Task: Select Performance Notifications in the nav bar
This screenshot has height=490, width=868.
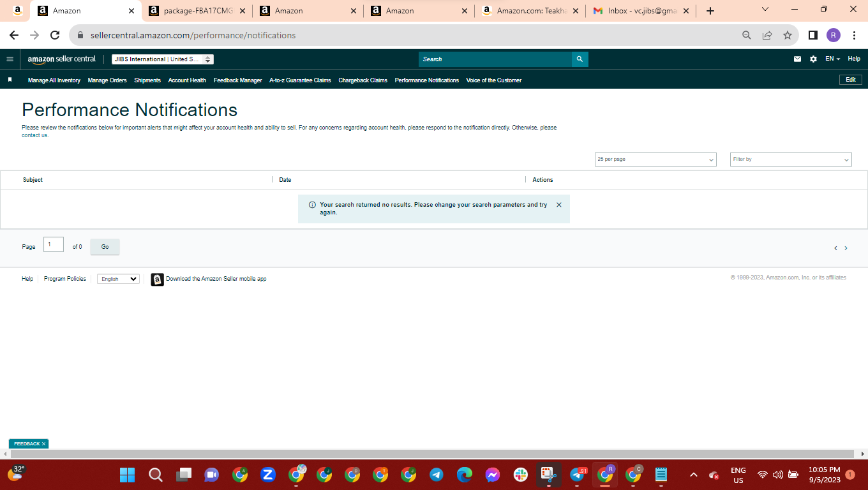Action: 427,80
